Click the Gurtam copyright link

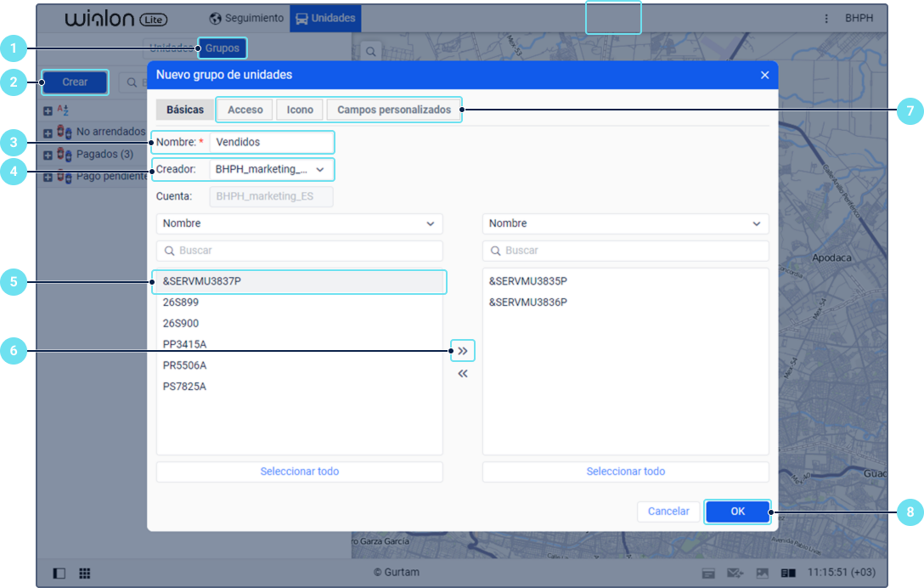coord(397,573)
